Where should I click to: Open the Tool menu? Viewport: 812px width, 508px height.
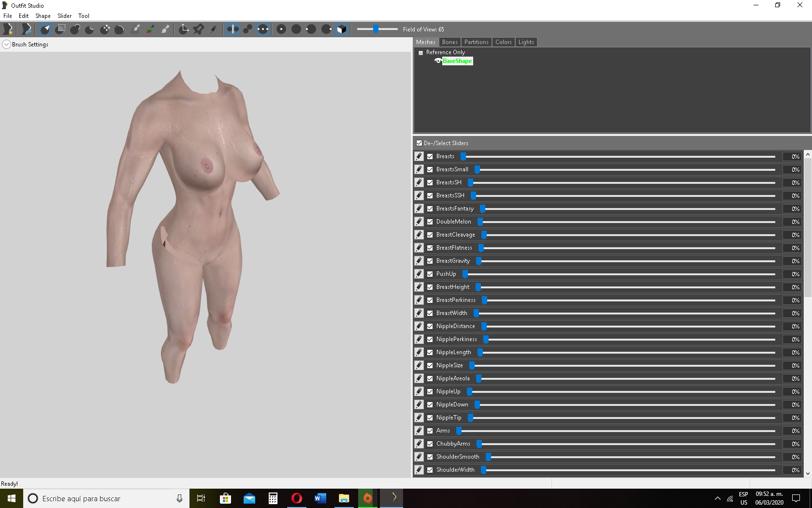click(x=84, y=16)
